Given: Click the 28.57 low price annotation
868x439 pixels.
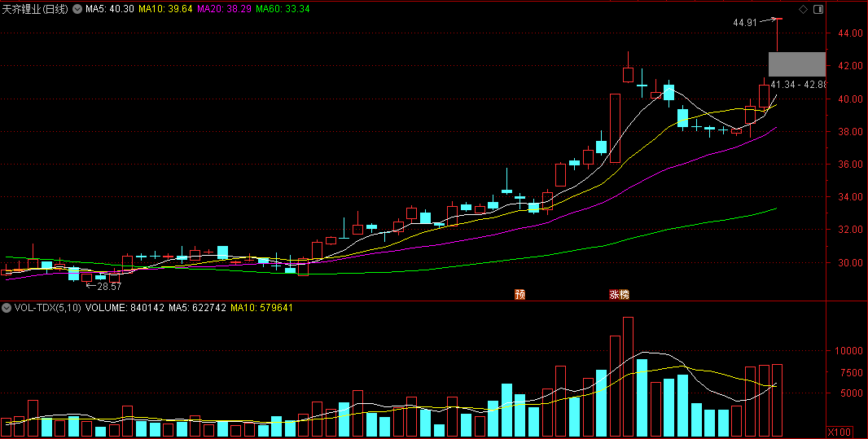Looking at the screenshot, I should [109, 287].
